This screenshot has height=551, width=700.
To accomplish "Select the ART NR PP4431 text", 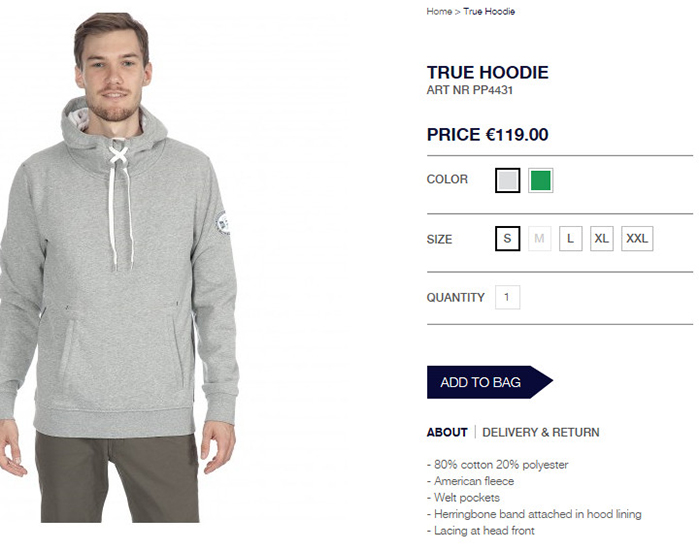I will pyautogui.click(x=470, y=90).
